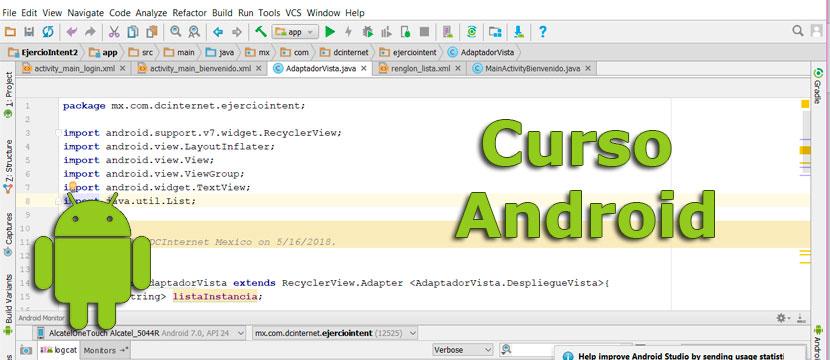Cut selection using scissors icon
Viewport: 830px width, 360px height.
tap(114, 32)
